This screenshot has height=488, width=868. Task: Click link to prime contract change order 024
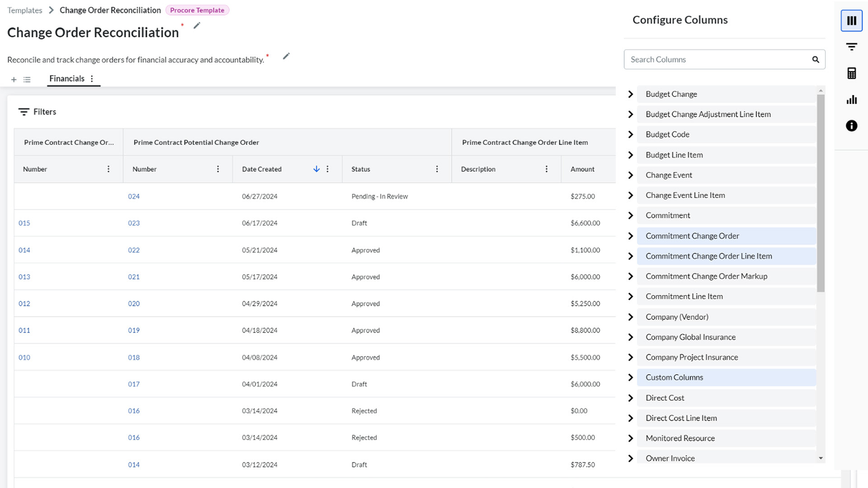coord(133,196)
